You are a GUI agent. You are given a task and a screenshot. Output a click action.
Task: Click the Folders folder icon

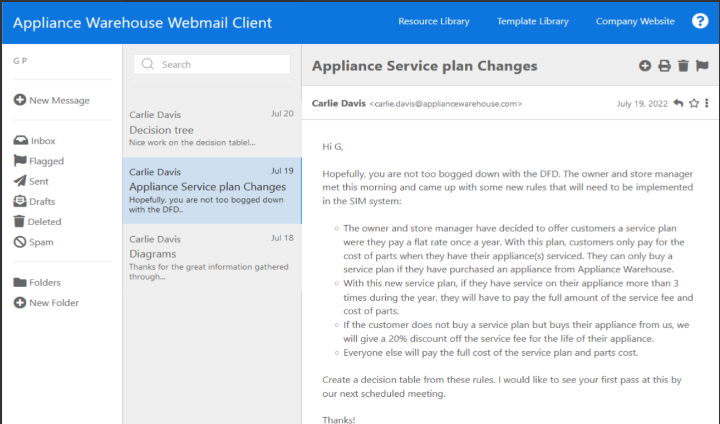[20, 282]
